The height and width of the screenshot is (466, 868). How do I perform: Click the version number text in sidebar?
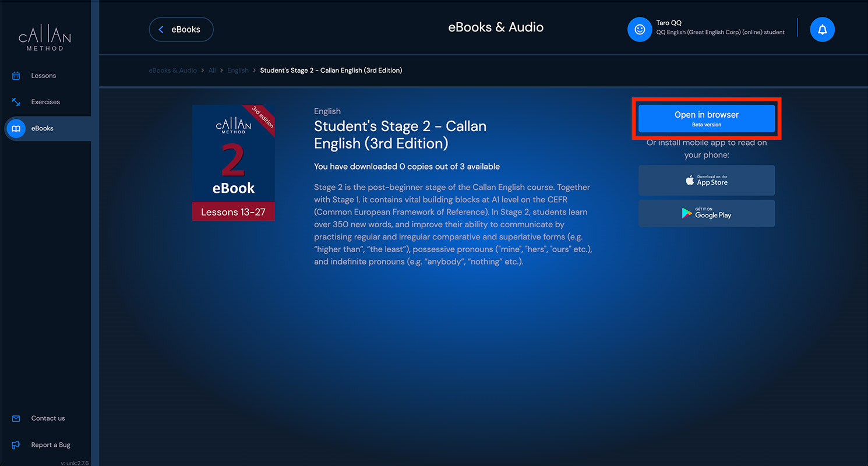tap(74, 463)
